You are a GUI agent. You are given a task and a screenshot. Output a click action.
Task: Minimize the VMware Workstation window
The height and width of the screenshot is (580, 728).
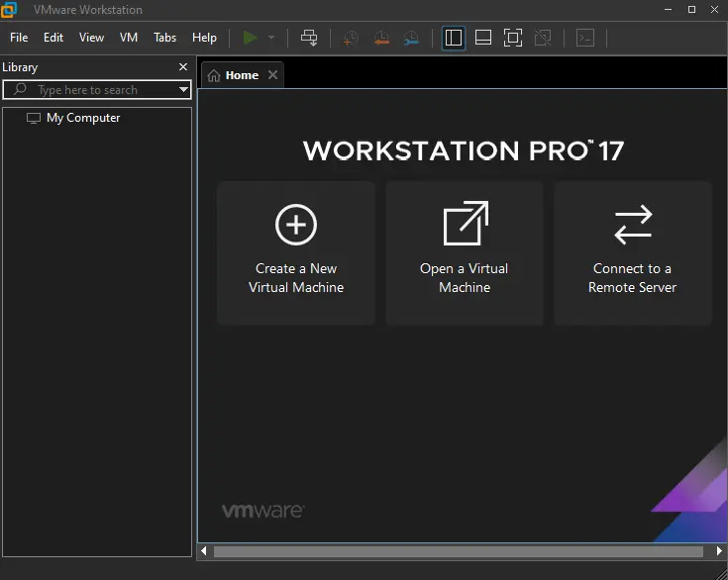pos(669,9)
